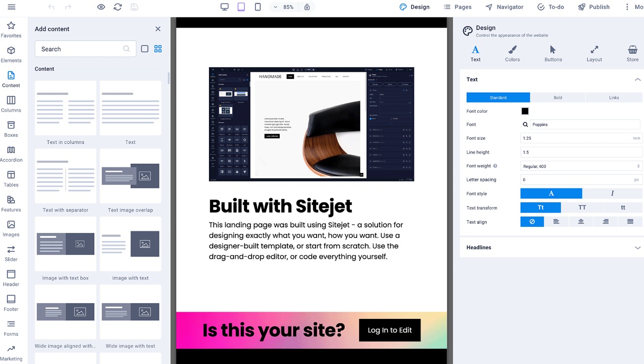Open the three-dot more options menu
Viewport: 644px width, 364px height.
[x=627, y=7]
